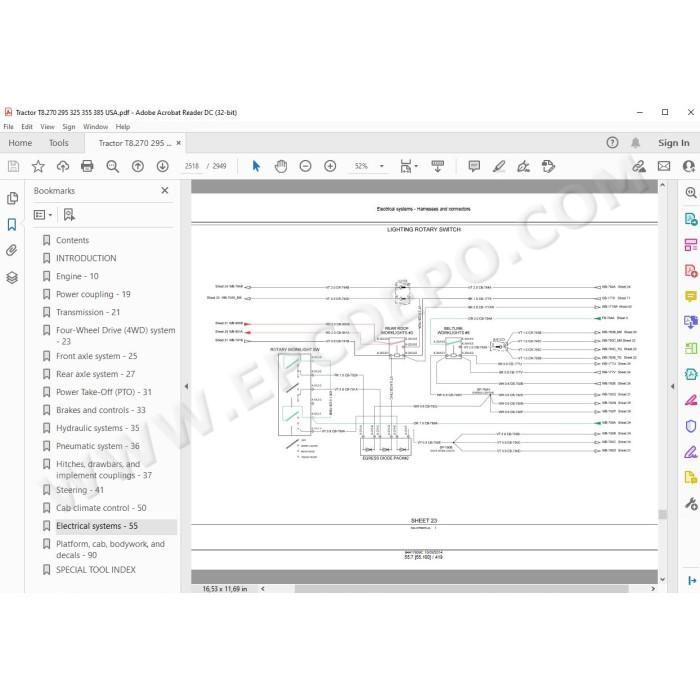Switch to Tools tab
700x700 pixels.
coord(58,143)
